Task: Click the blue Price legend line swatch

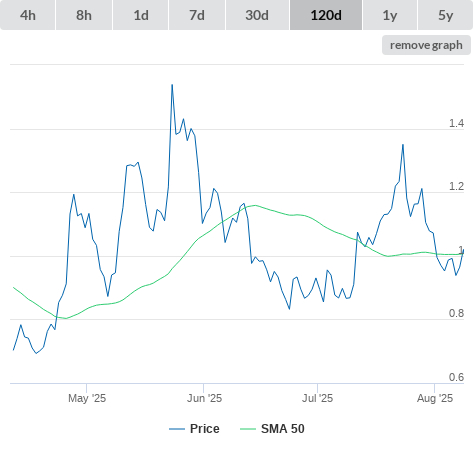Action: pyautogui.click(x=177, y=429)
